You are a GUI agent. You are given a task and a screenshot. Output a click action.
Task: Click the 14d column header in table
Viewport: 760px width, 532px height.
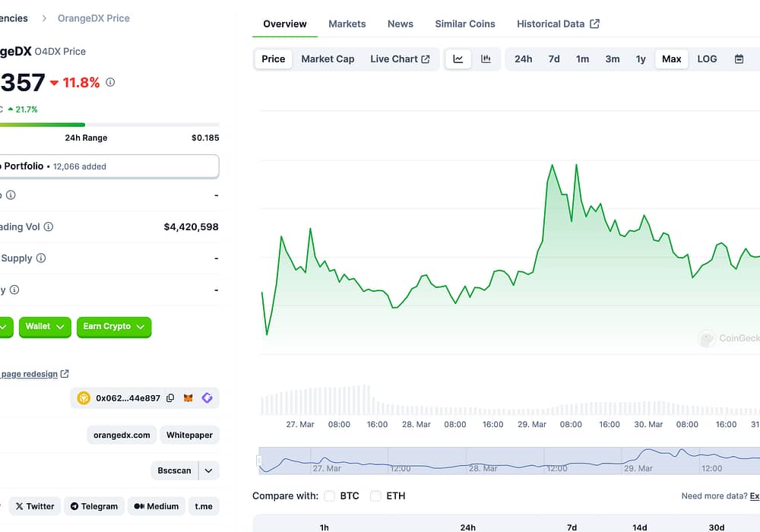pos(639,527)
